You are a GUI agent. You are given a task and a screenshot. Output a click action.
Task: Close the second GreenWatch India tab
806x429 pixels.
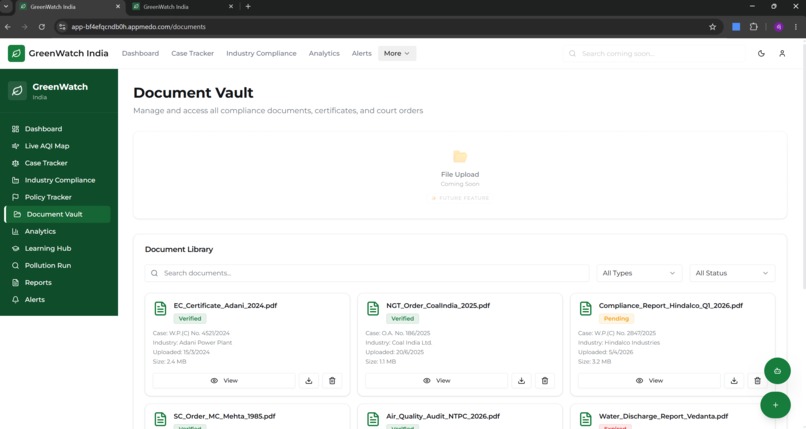click(231, 7)
